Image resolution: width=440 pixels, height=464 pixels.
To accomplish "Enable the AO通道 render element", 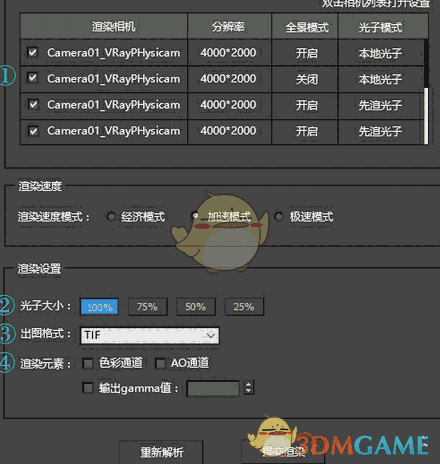I will click(160, 363).
